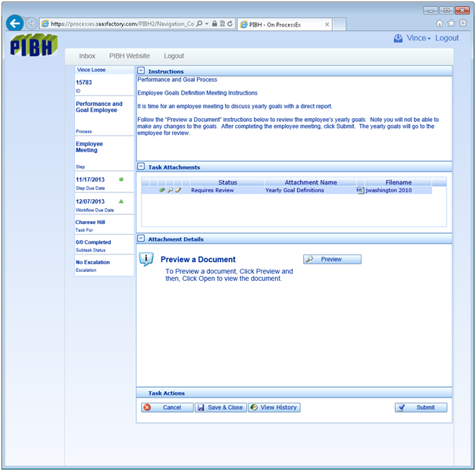Click the information bubble icon beside Preview a Document
The height and width of the screenshot is (471, 476).
[x=146, y=259]
